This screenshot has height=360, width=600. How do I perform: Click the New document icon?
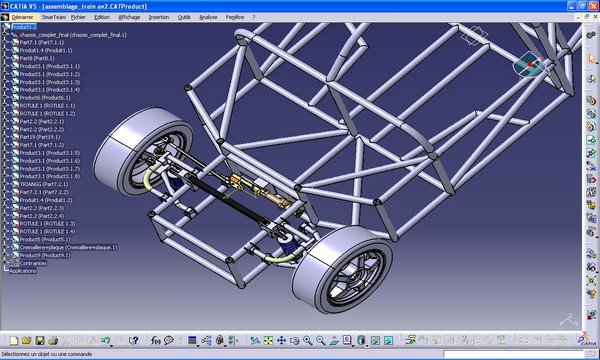(x=14, y=340)
